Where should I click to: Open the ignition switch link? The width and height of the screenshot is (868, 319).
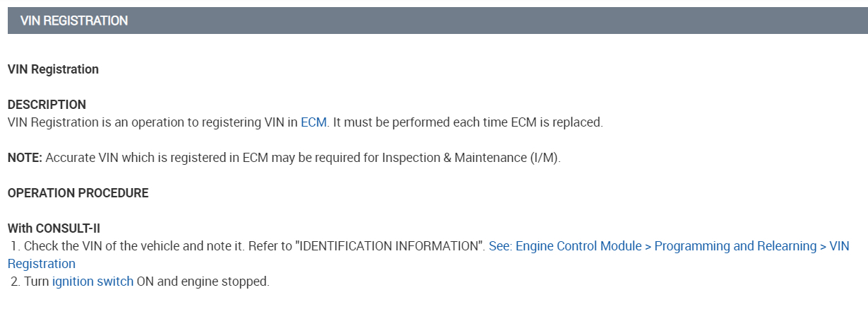93,282
